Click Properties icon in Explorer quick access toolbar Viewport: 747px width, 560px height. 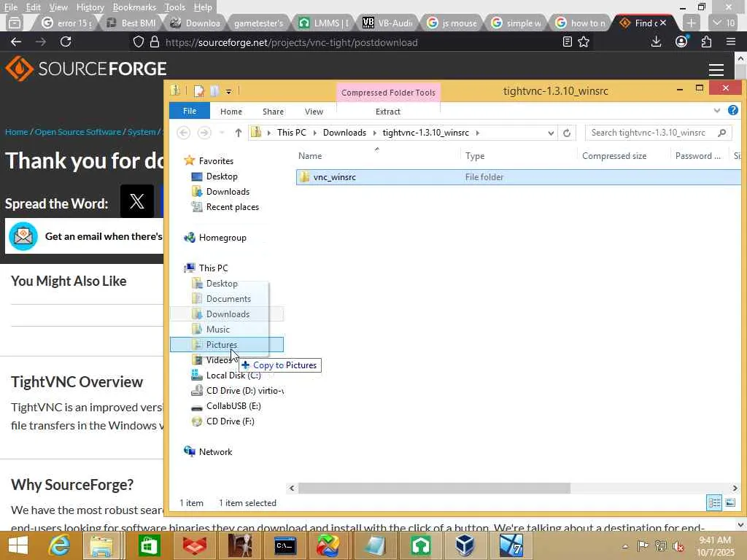tap(198, 90)
